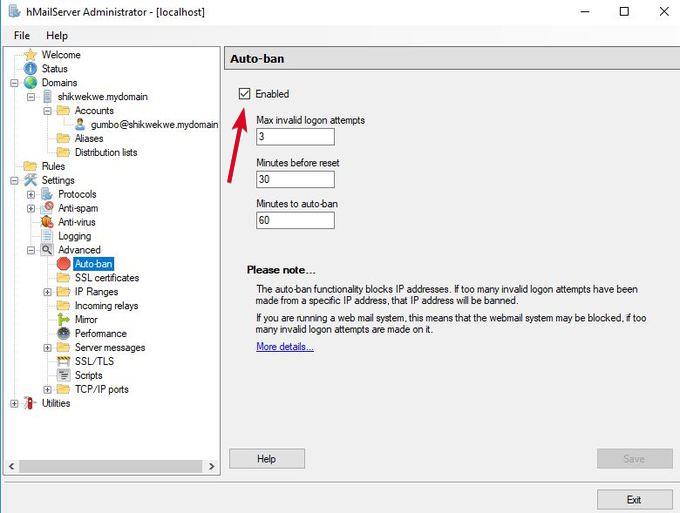Screen dimensions: 680x513
Task: Click the Protocols icon
Action: coord(47,194)
